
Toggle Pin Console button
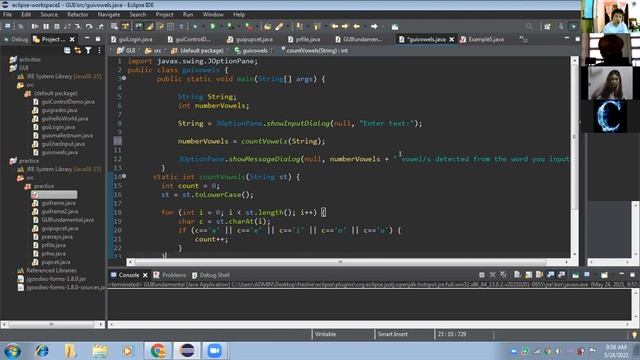(x=576, y=275)
